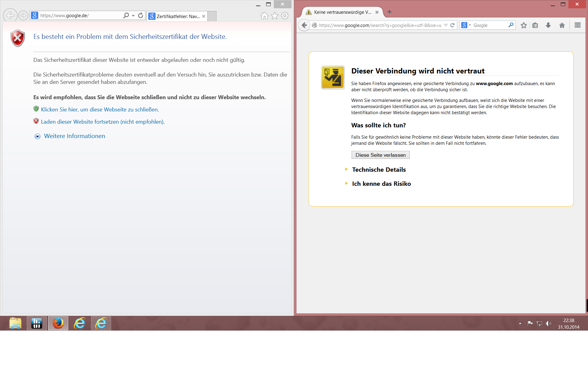
Task: Open a new Firefox tab with plus
Action: pyautogui.click(x=390, y=12)
